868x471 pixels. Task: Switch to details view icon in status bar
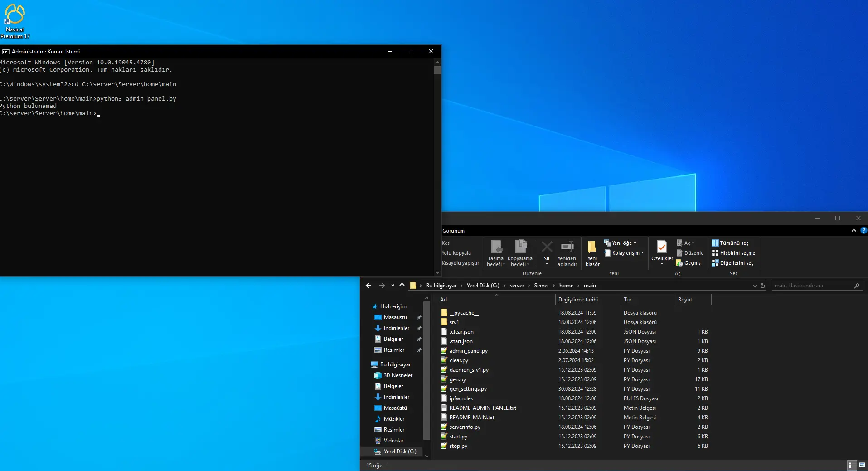pyautogui.click(x=852, y=465)
